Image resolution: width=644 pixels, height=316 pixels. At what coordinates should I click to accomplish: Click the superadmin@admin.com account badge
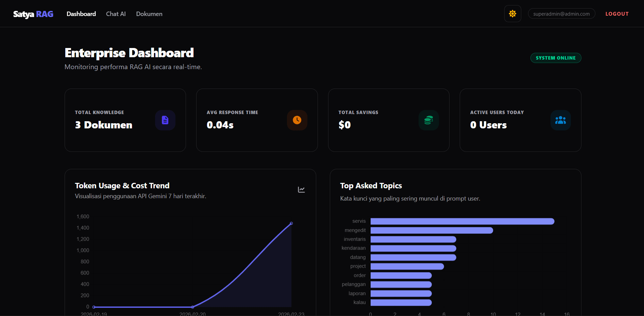click(561, 14)
